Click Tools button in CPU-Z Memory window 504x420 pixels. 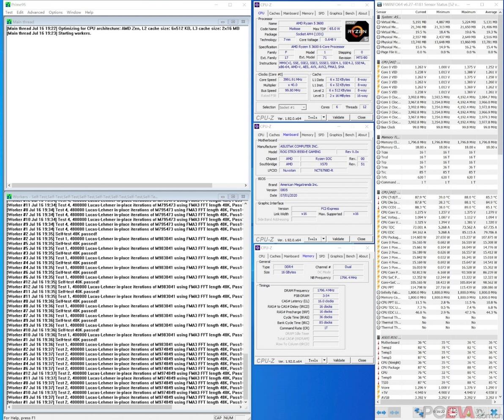point(313,360)
